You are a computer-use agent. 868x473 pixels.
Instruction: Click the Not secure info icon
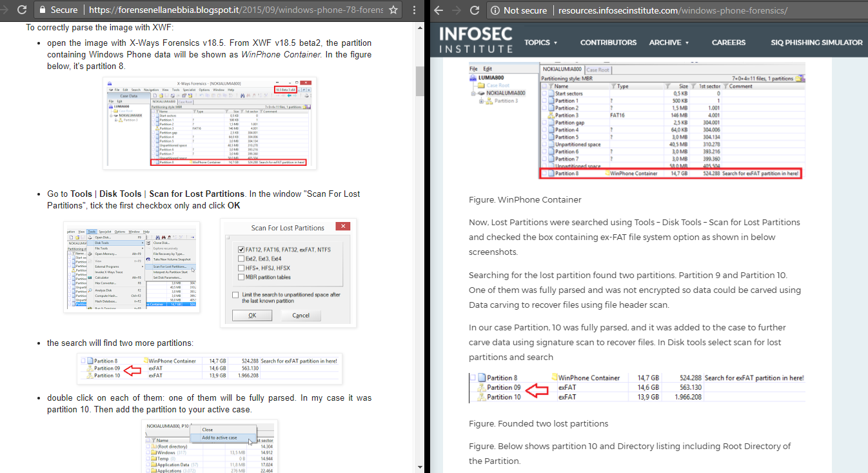495,10
